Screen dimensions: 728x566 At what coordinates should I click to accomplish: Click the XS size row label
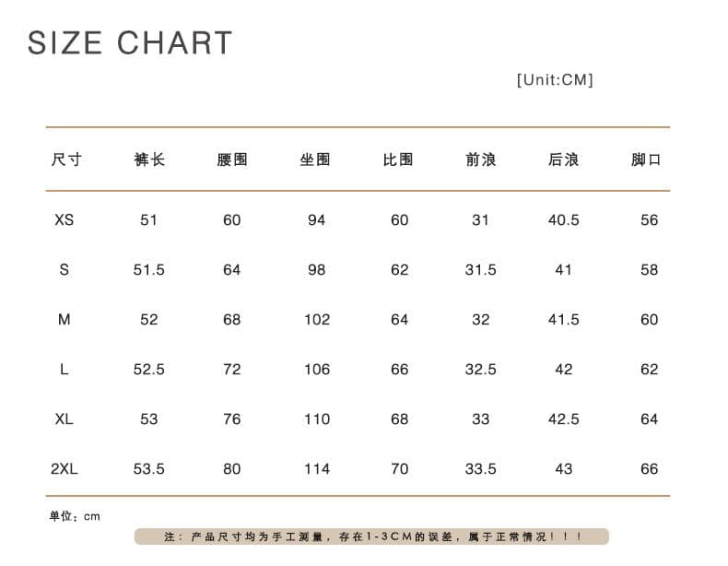(65, 219)
